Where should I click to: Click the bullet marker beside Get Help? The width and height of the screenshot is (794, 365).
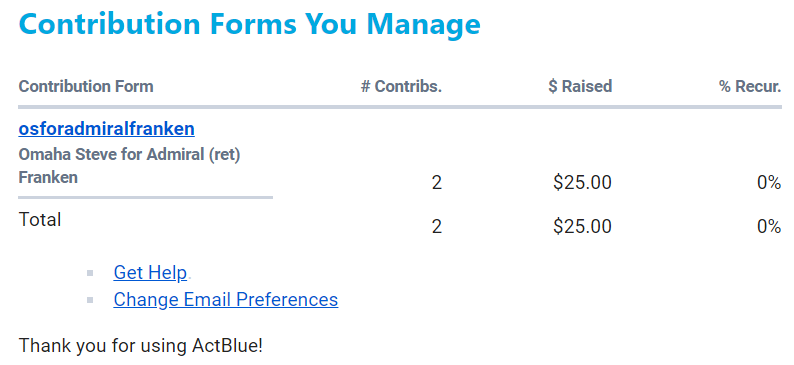tap(90, 273)
